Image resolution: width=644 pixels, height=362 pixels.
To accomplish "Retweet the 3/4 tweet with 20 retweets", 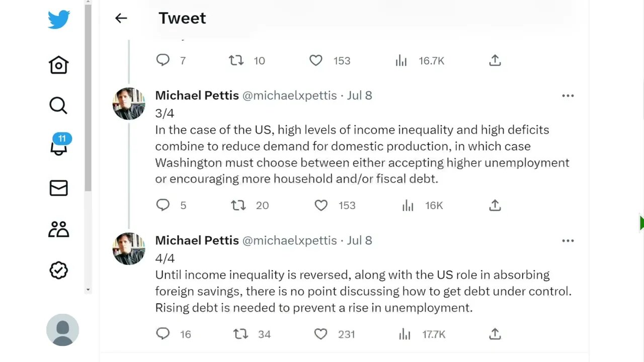I will pos(238,205).
